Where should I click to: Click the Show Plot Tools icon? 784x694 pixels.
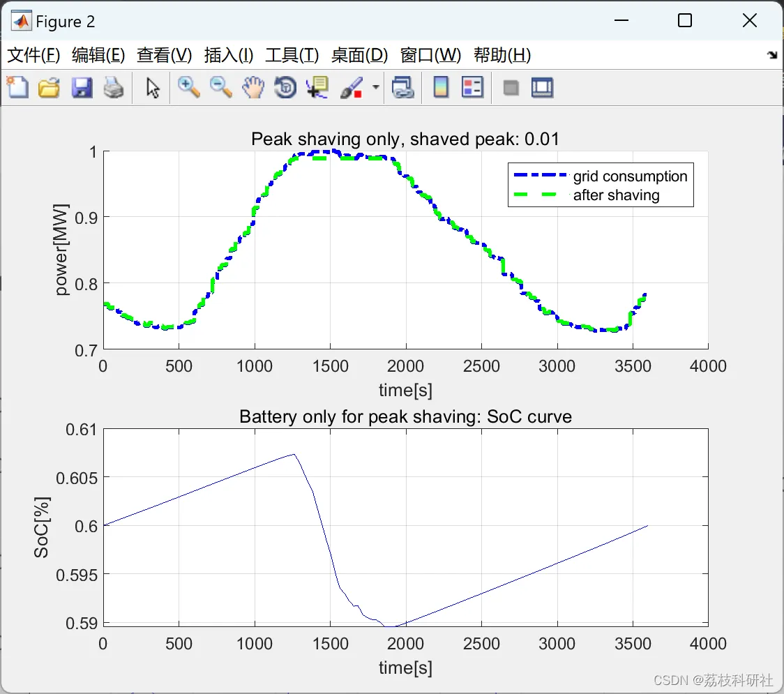pos(542,87)
